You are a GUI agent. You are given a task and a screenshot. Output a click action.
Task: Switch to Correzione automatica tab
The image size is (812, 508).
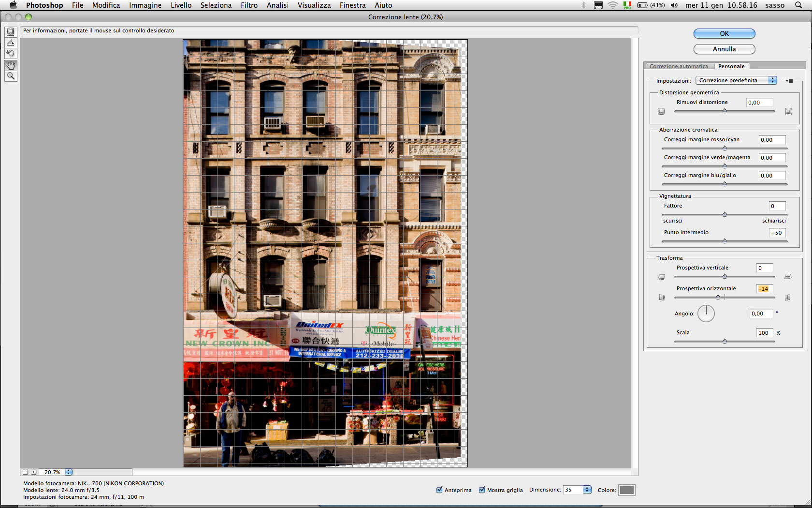(679, 66)
